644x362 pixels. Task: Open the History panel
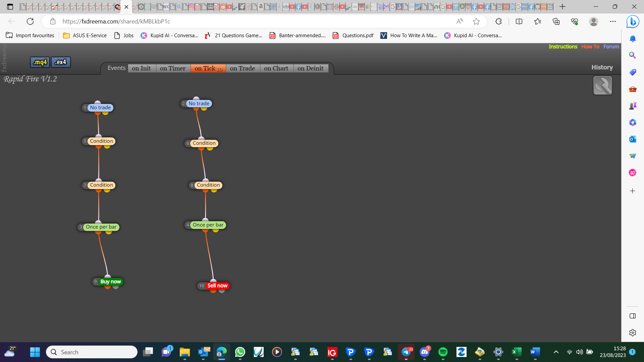[x=602, y=67]
